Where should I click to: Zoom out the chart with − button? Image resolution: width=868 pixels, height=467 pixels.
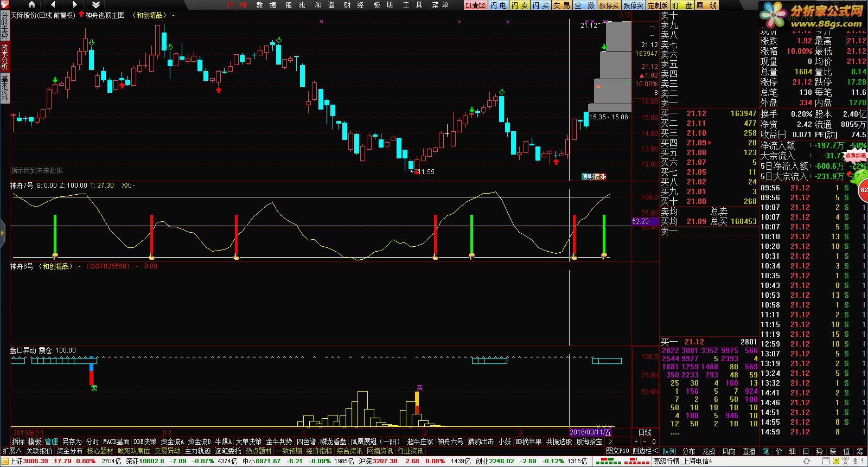646,442
